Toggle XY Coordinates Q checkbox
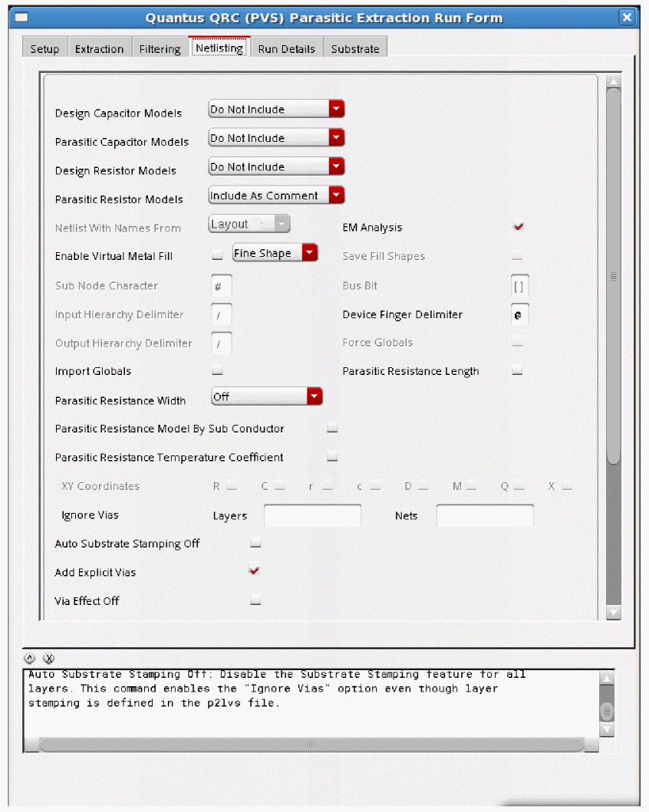649x812 pixels. pos(519,485)
